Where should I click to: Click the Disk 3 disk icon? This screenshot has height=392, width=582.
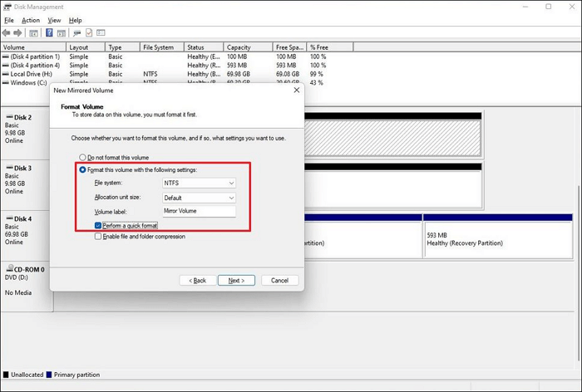point(9,168)
